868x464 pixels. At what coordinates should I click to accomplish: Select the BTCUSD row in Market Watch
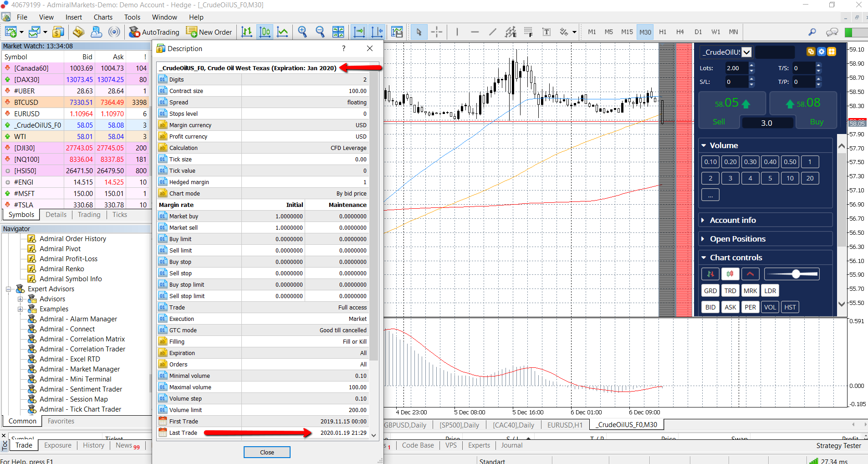tap(75, 102)
